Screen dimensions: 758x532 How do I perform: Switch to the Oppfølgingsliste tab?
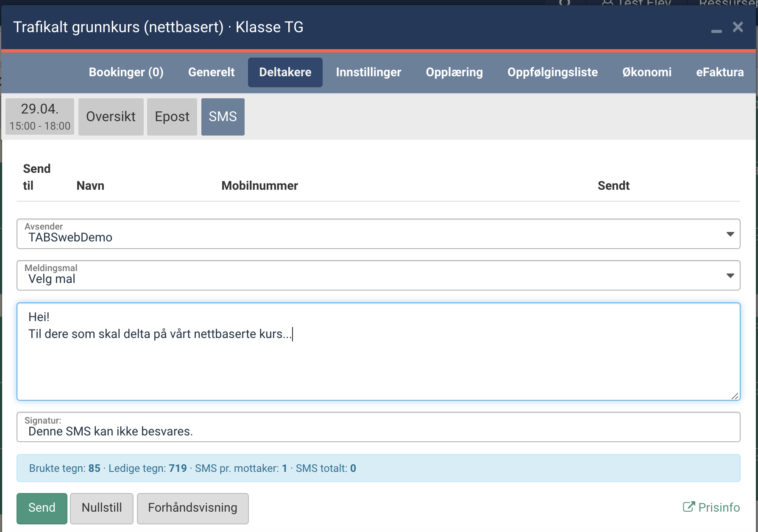[552, 72]
